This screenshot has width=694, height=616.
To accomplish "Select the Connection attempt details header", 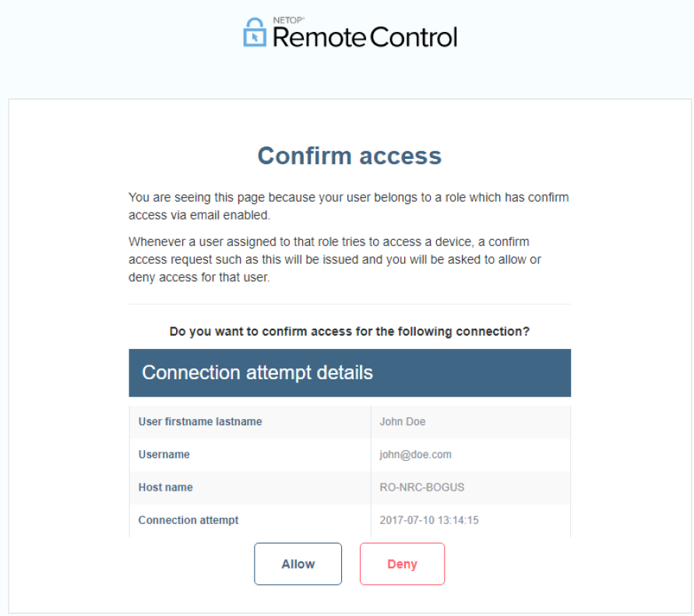I will tap(350, 372).
